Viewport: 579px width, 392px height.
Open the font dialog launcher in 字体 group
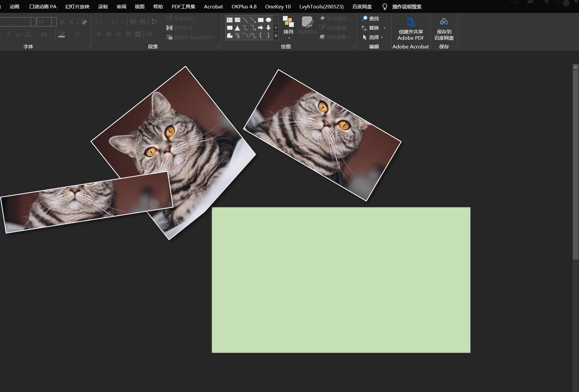pyautogui.click(x=88, y=47)
